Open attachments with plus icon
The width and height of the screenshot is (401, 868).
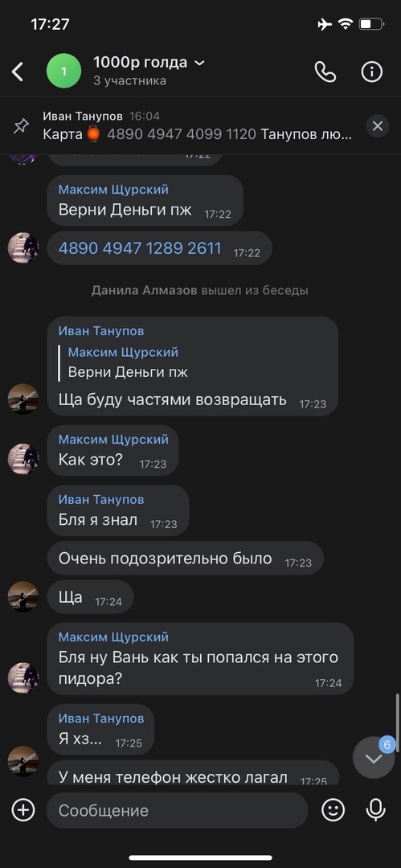23,810
